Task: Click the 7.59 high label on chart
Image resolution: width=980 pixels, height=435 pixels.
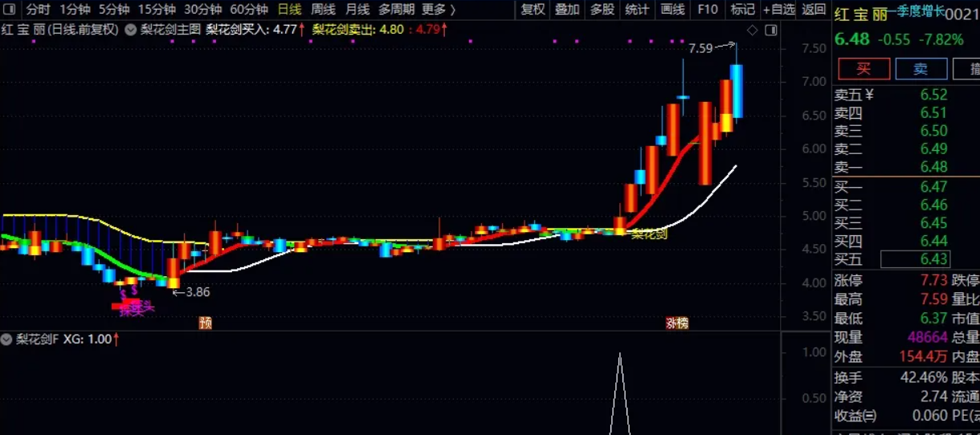Action: 700,48
